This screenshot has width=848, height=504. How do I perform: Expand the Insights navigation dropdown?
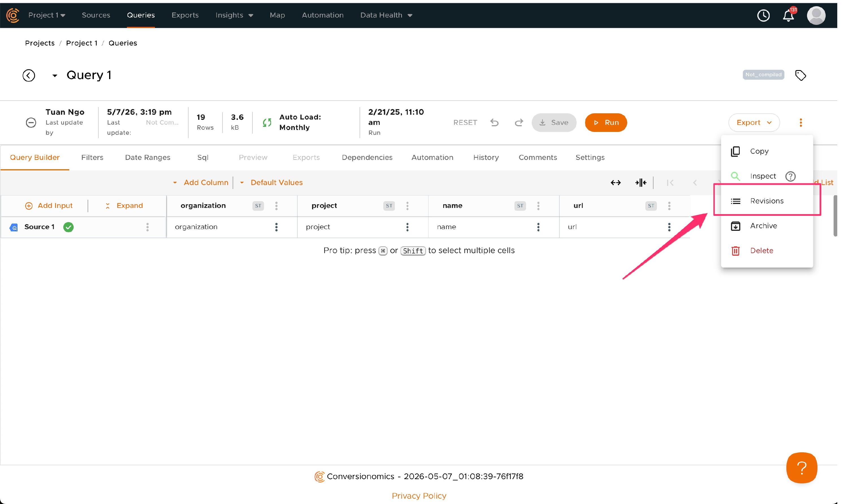coord(234,15)
